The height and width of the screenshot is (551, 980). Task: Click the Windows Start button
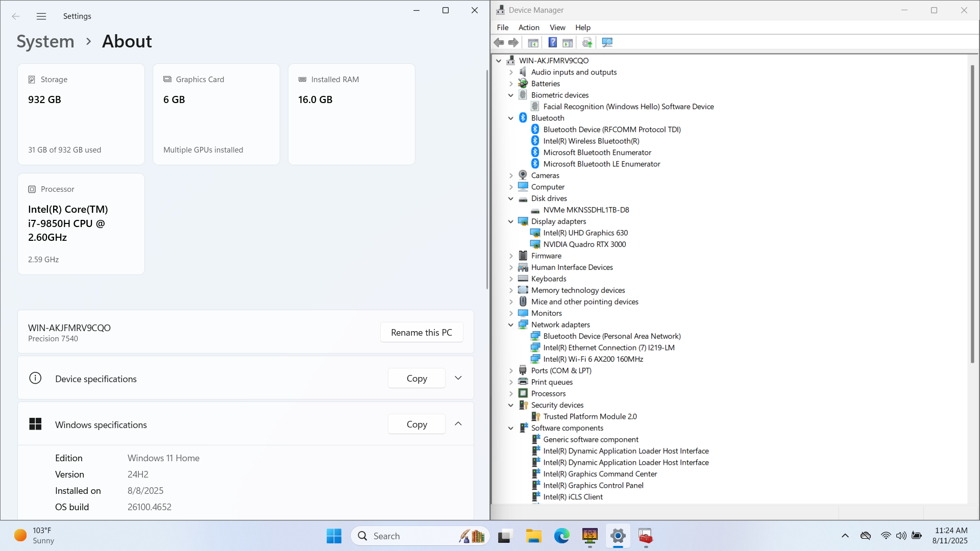click(334, 536)
